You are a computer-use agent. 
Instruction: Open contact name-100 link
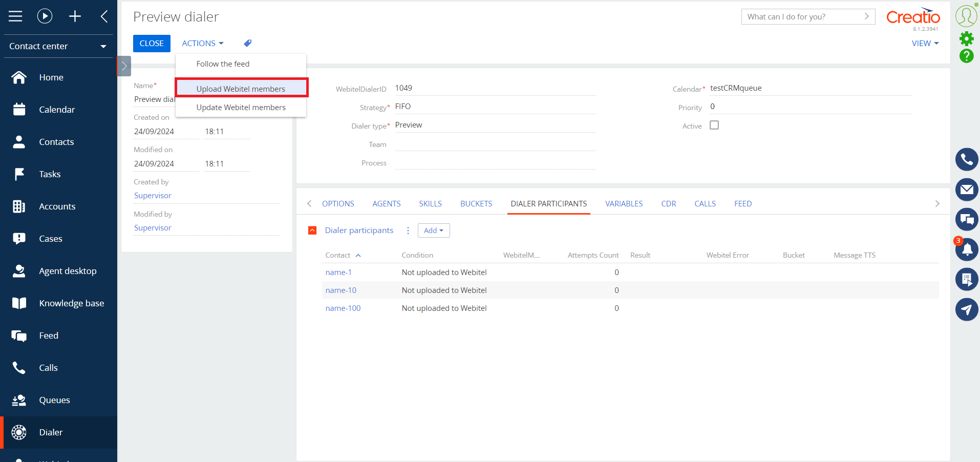click(343, 308)
